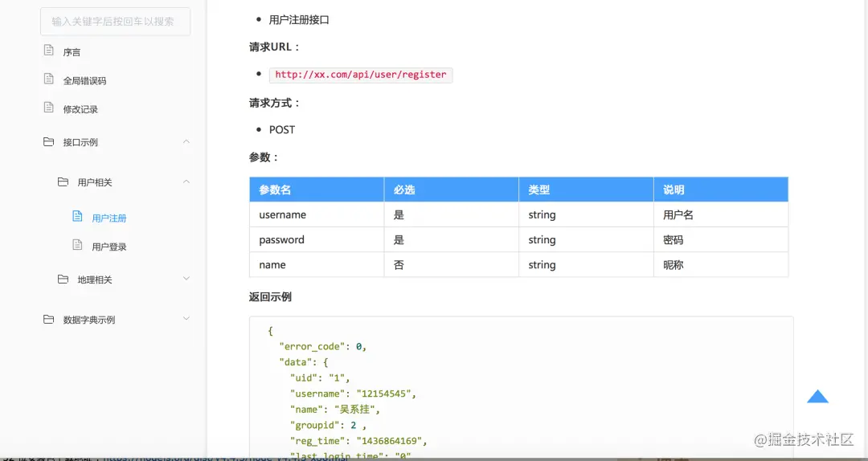Click the page icon beside 用户注册

click(x=77, y=216)
